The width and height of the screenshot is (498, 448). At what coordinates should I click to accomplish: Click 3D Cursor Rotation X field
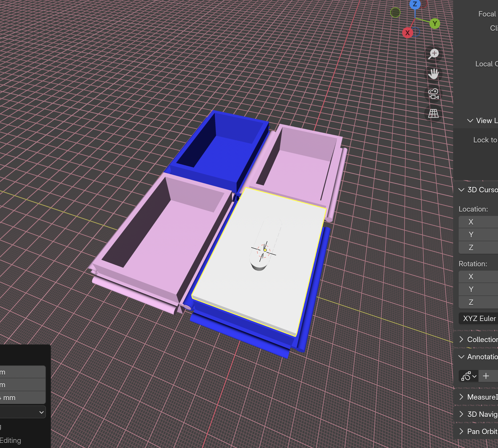tap(478, 277)
